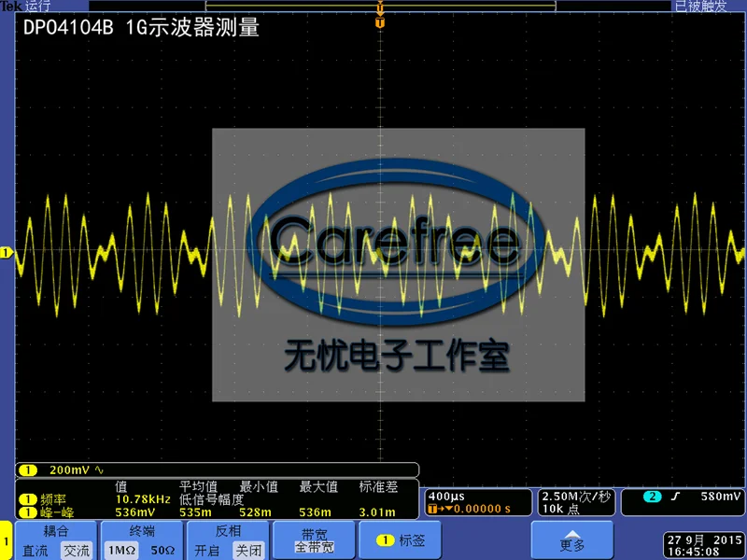Click the 528m minimum value

(255, 512)
